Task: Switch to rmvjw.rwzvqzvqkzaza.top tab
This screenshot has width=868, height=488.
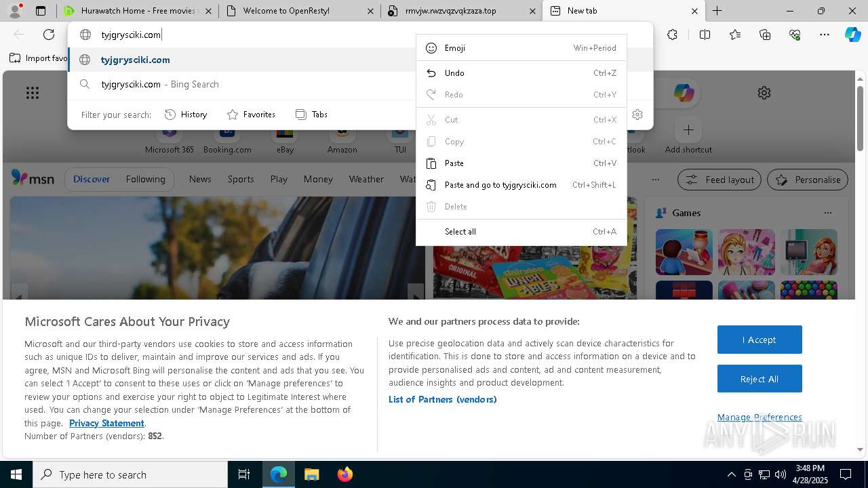Action: [x=461, y=11]
